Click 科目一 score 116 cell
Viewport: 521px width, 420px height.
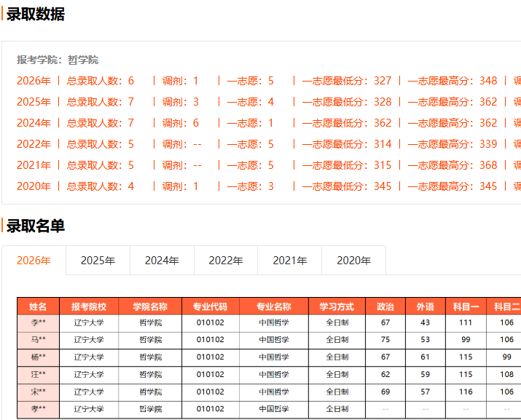coord(466,392)
